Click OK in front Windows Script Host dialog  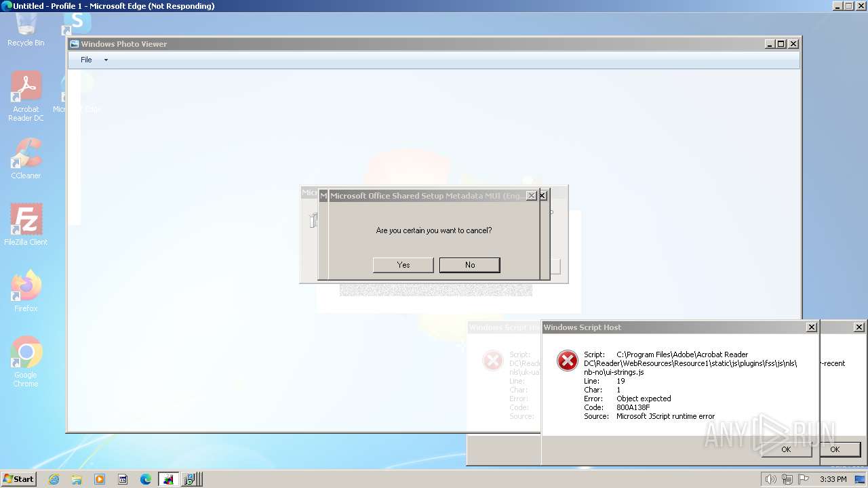786,449
